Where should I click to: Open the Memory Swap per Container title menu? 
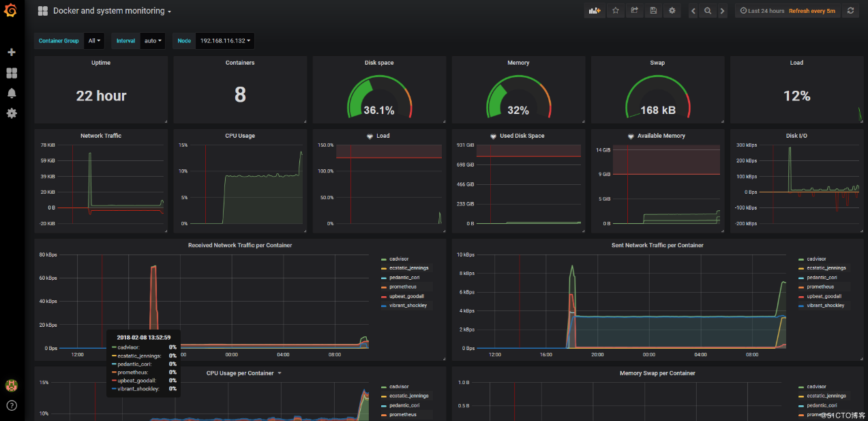click(x=657, y=373)
